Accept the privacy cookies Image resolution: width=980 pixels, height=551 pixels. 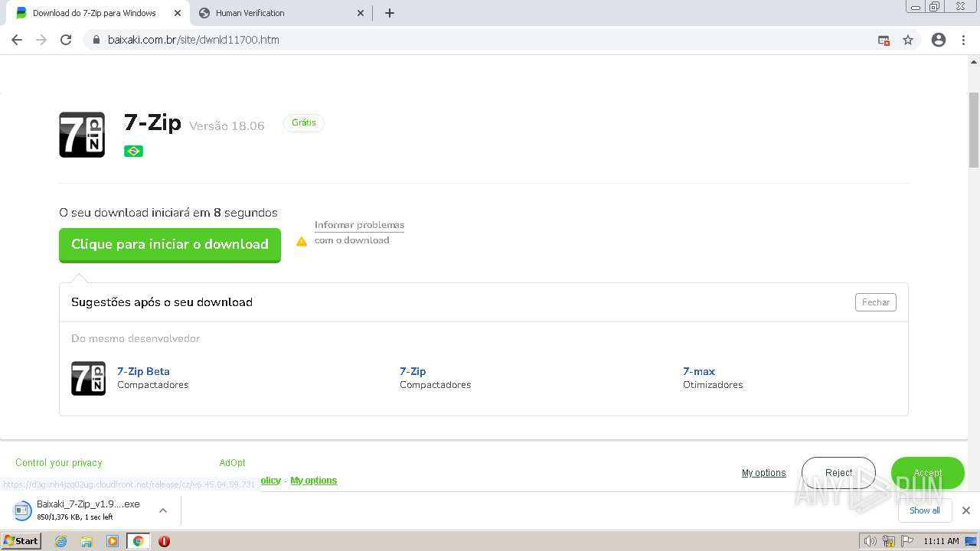(928, 473)
